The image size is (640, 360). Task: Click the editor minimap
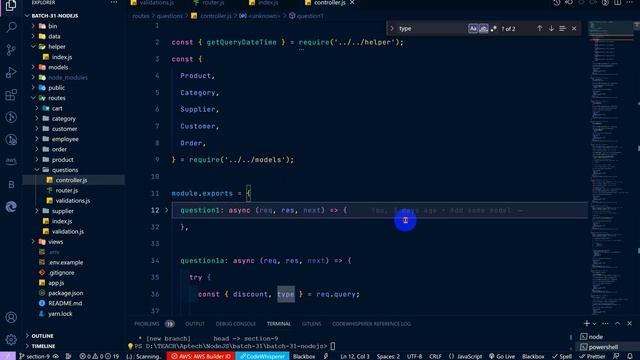coord(611,167)
